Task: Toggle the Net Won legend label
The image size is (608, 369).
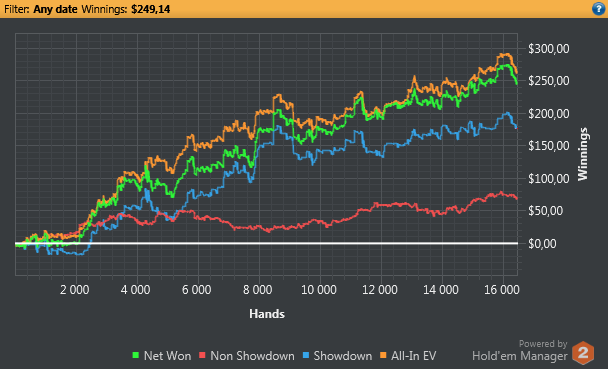Action: click(x=168, y=356)
